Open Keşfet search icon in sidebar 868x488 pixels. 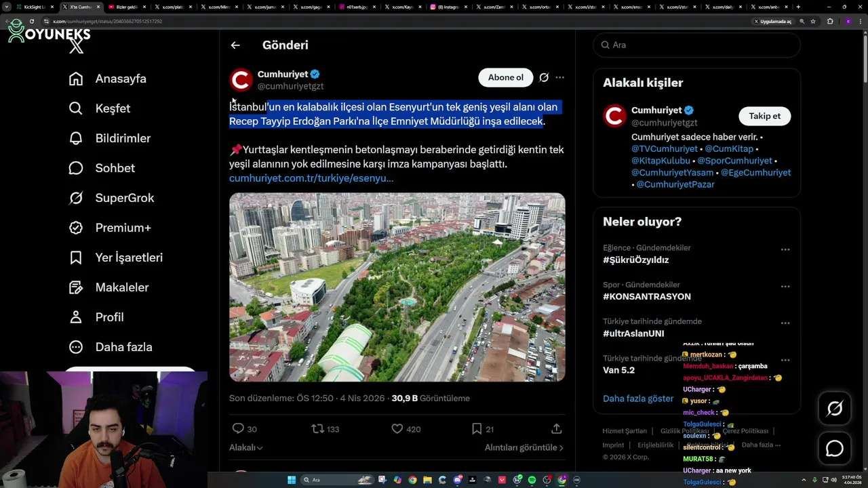[x=76, y=108]
